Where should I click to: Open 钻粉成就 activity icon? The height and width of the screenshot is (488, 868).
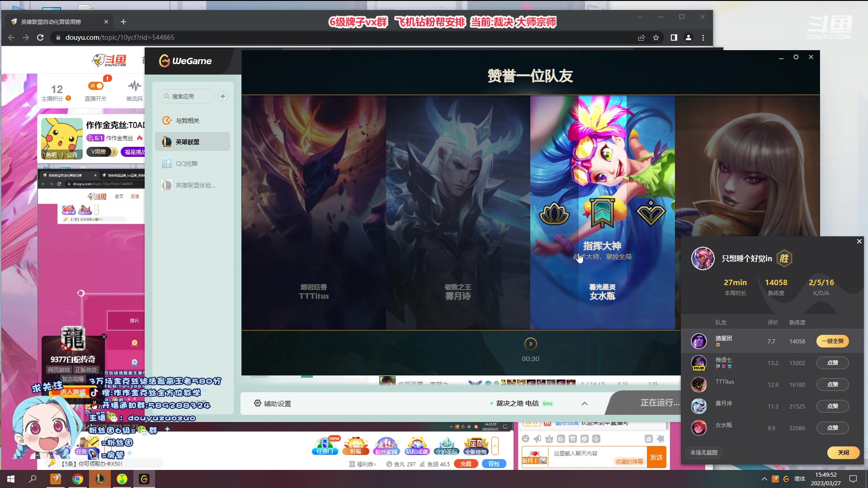coord(416,446)
